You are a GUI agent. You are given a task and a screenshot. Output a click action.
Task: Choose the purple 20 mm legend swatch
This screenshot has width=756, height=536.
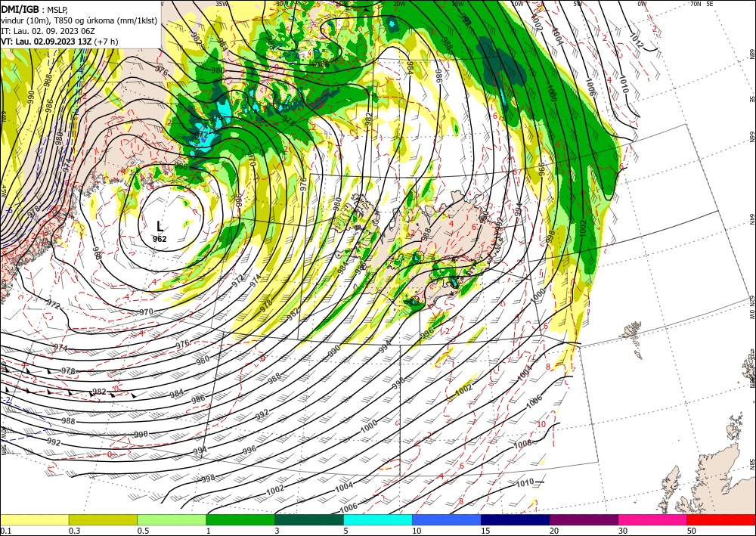pyautogui.click(x=584, y=520)
